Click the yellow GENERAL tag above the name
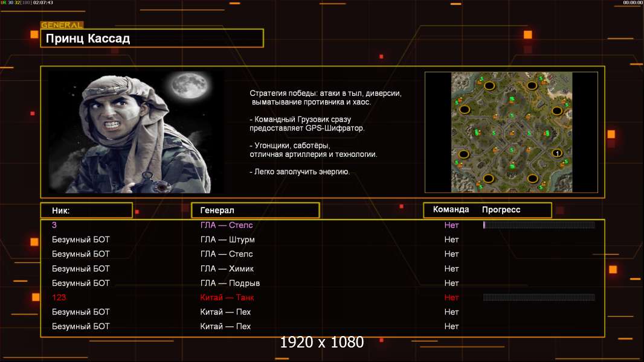 pos(62,25)
